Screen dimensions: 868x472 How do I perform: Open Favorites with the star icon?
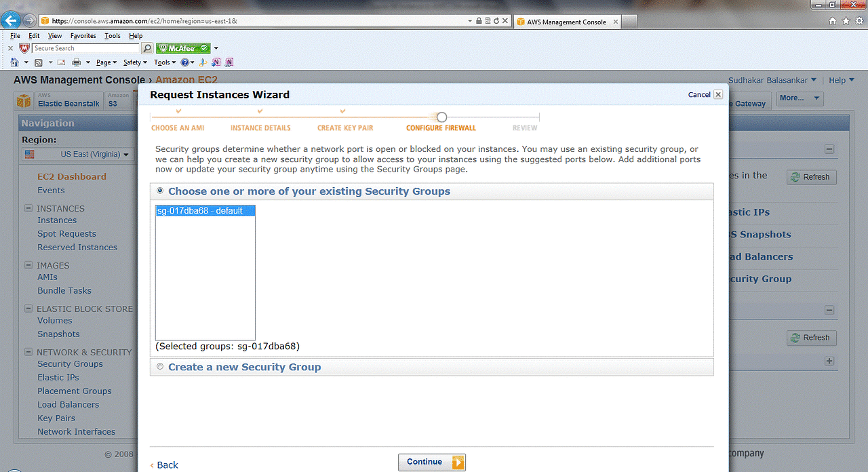click(x=846, y=21)
